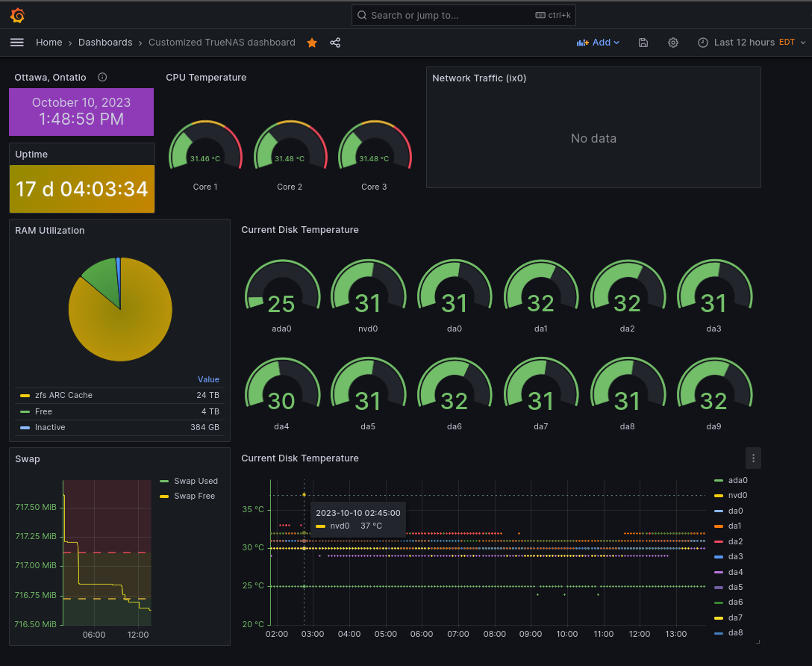Click info icon beside Ottawa, Ontatio

[x=102, y=77]
